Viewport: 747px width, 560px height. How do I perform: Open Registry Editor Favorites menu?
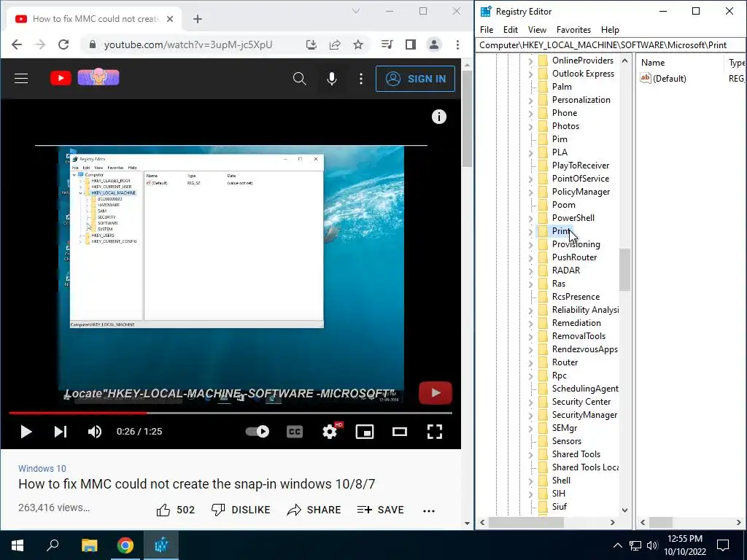click(x=573, y=29)
